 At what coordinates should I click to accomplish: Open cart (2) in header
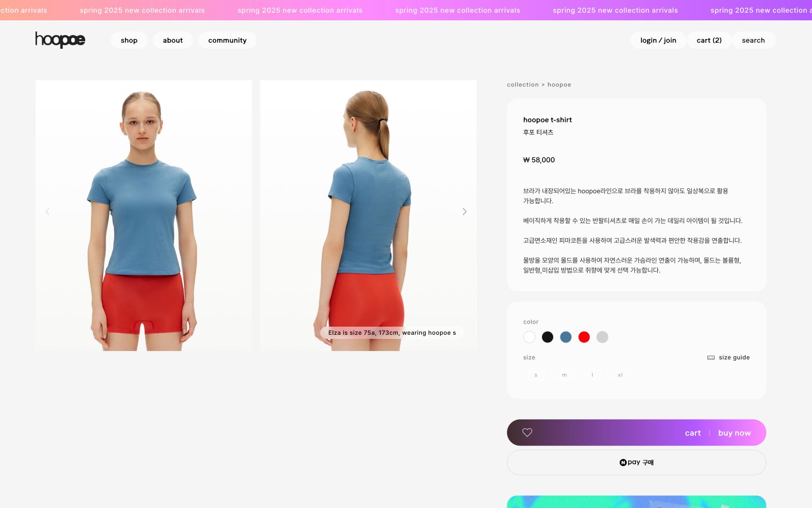pyautogui.click(x=709, y=40)
